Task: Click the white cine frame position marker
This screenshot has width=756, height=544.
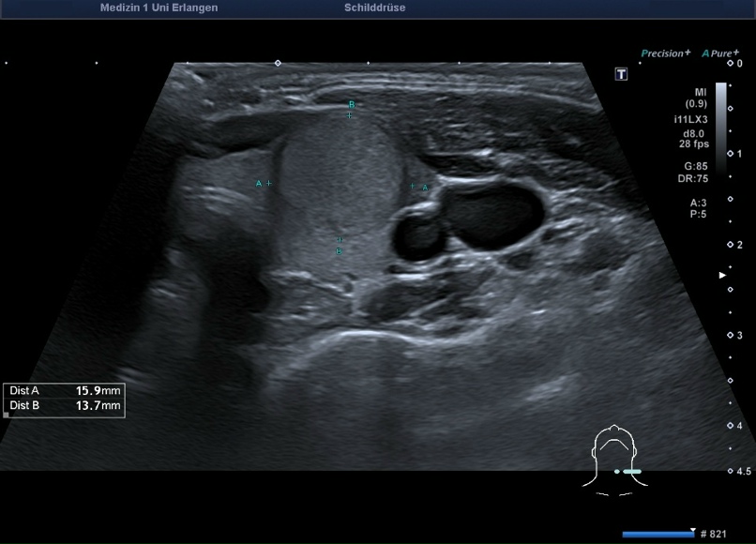Action: coord(692,529)
